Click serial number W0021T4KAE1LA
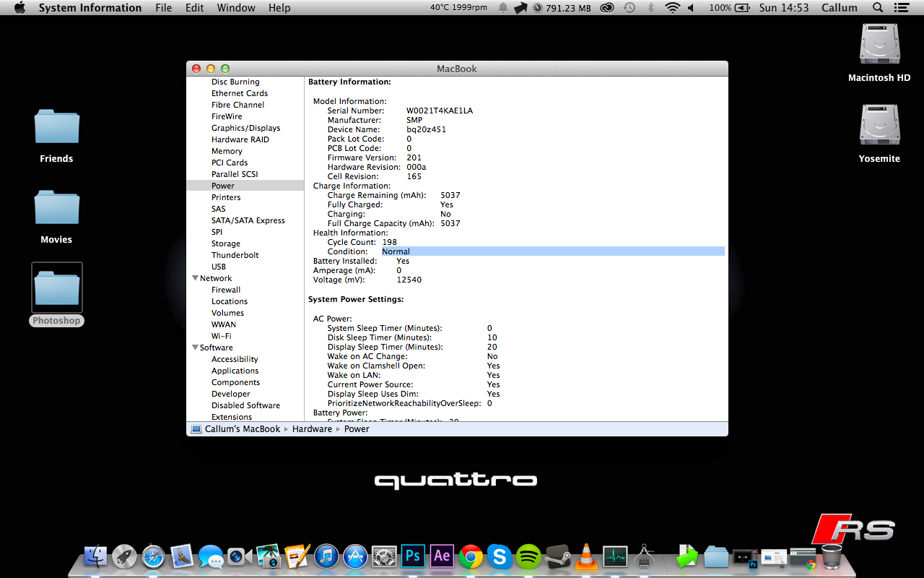The width and height of the screenshot is (924, 578). (x=440, y=111)
